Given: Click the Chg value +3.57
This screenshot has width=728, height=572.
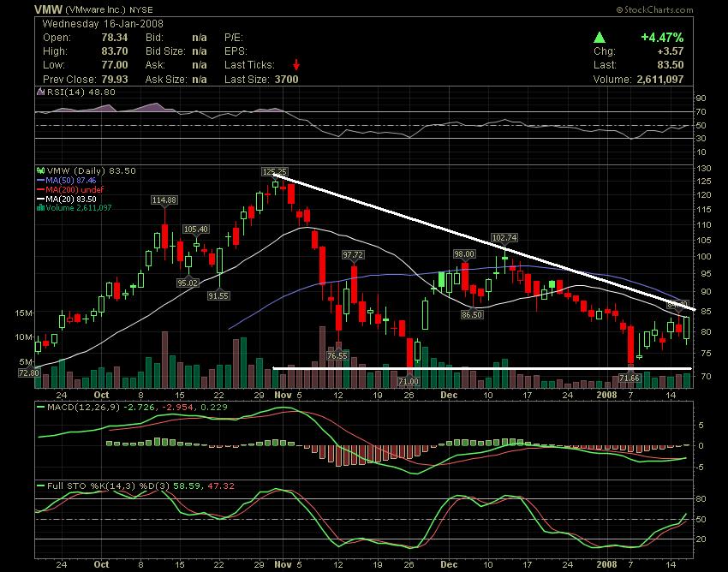Looking at the screenshot, I should pyautogui.click(x=670, y=51).
